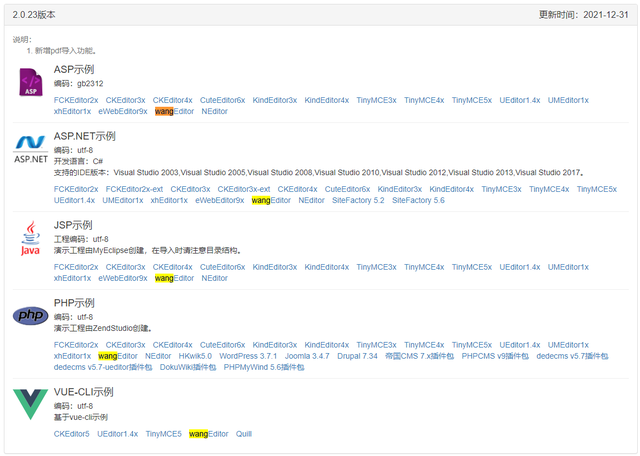The width and height of the screenshot is (640, 456).
Task: Open wangEditor link under JSP示例
Action: 174,278
